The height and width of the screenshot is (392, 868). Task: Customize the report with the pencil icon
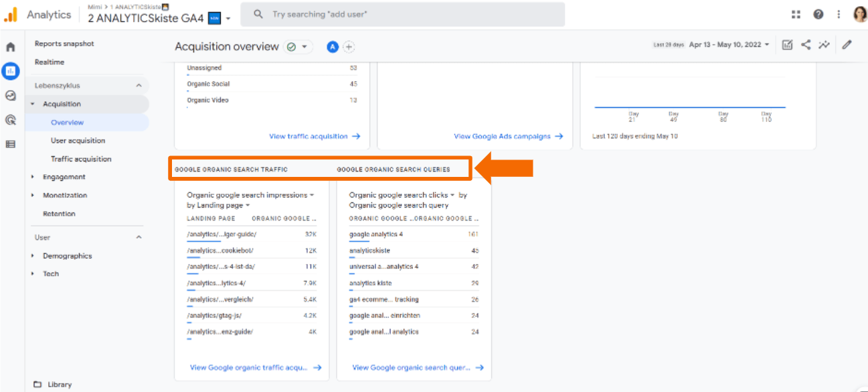(847, 44)
